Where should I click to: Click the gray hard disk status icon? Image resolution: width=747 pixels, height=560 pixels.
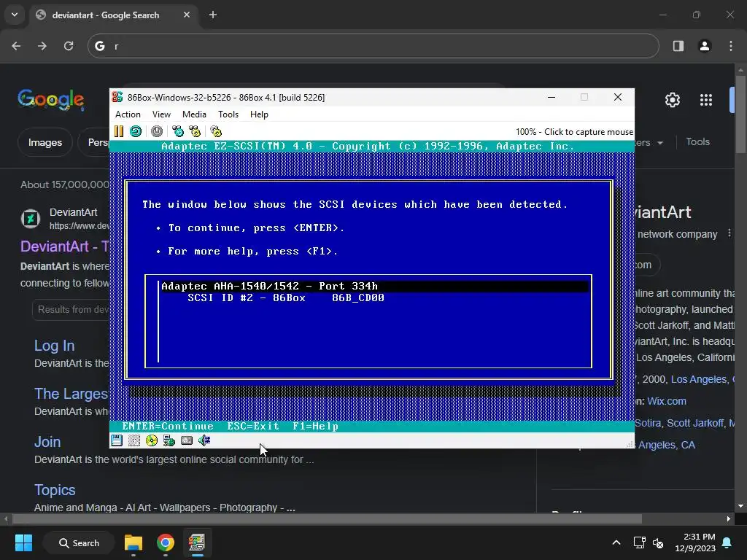(187, 440)
